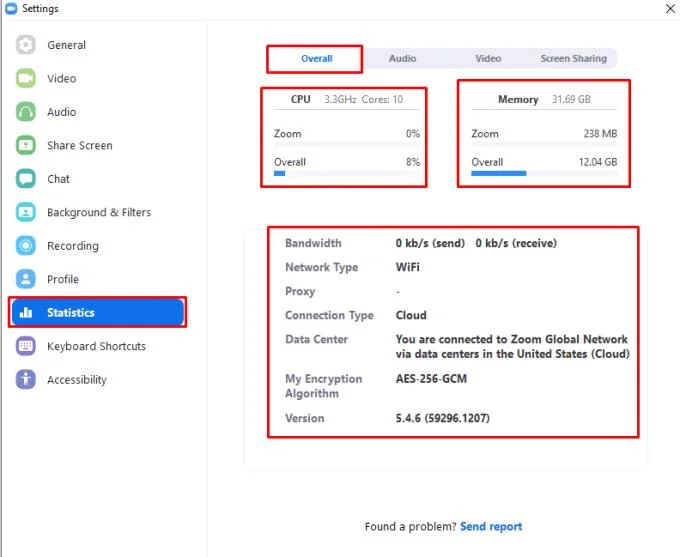The width and height of the screenshot is (680, 557).
Task: Open Audio settings label
Action: [62, 112]
